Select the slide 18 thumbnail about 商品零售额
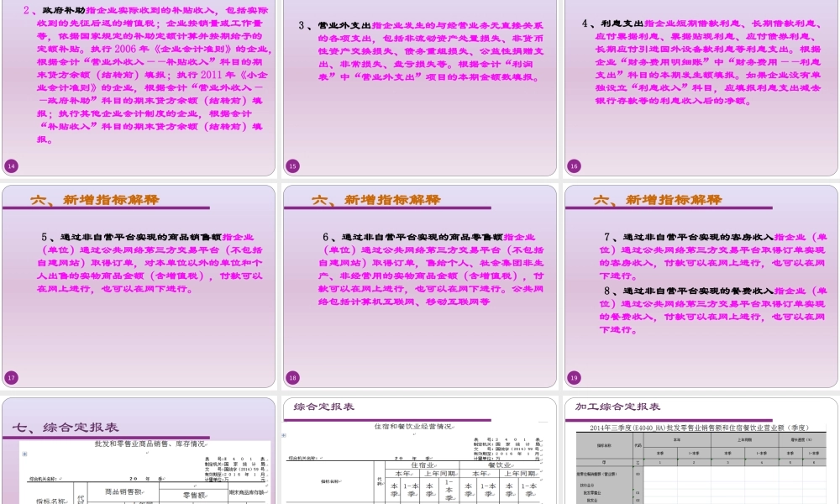The image size is (840, 504). coord(420,286)
